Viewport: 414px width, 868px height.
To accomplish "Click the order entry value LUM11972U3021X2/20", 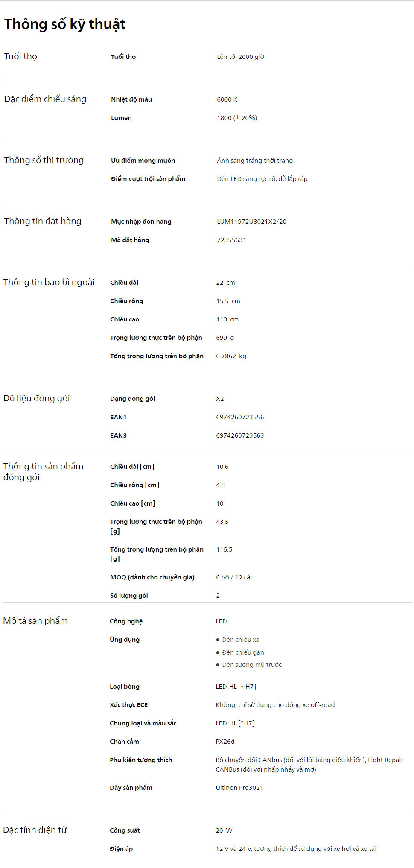I will (x=251, y=222).
